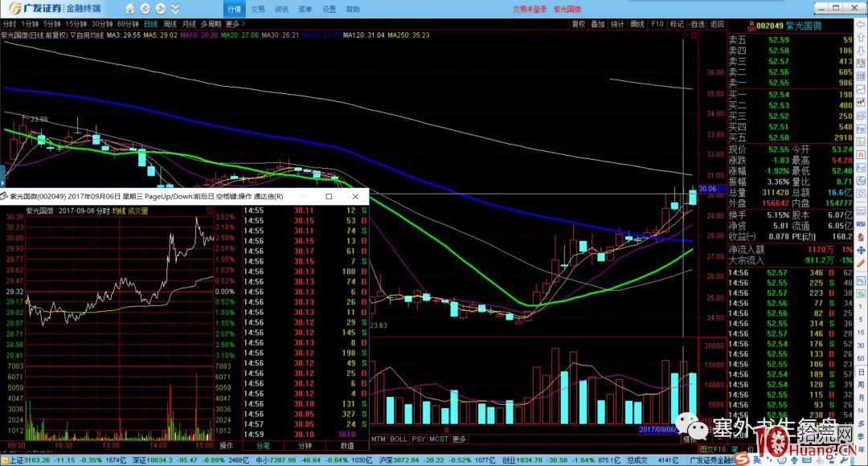Switch chart to 15分钟 period

click(76, 24)
